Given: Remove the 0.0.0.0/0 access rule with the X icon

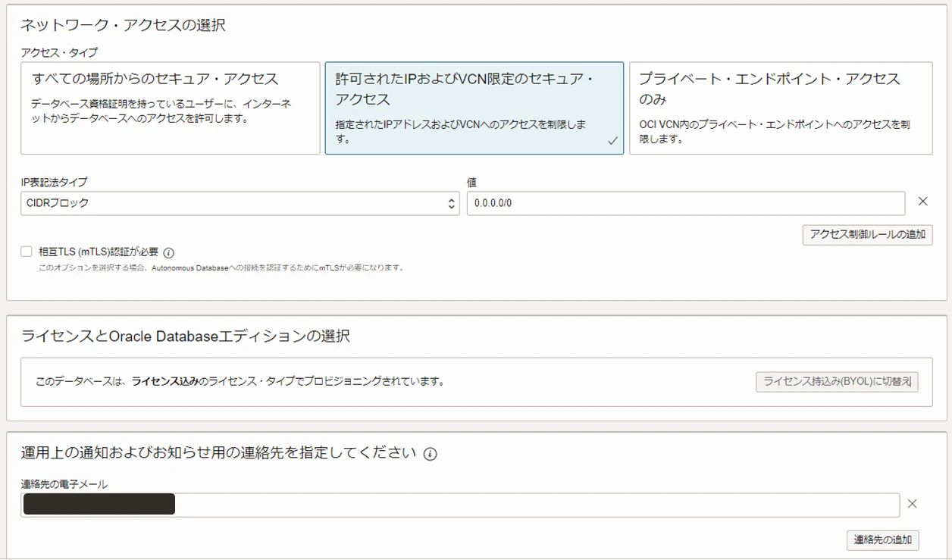Looking at the screenshot, I should (923, 202).
